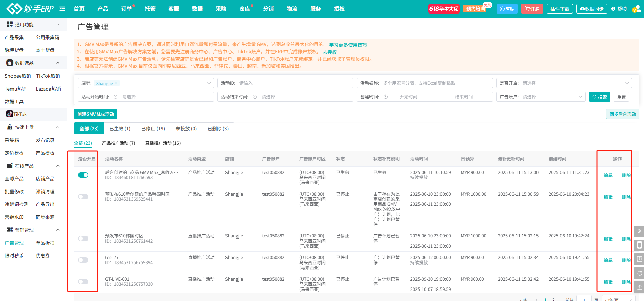
Task: Click the 快速上货 bag icon
Action: pyautogui.click(x=10, y=127)
